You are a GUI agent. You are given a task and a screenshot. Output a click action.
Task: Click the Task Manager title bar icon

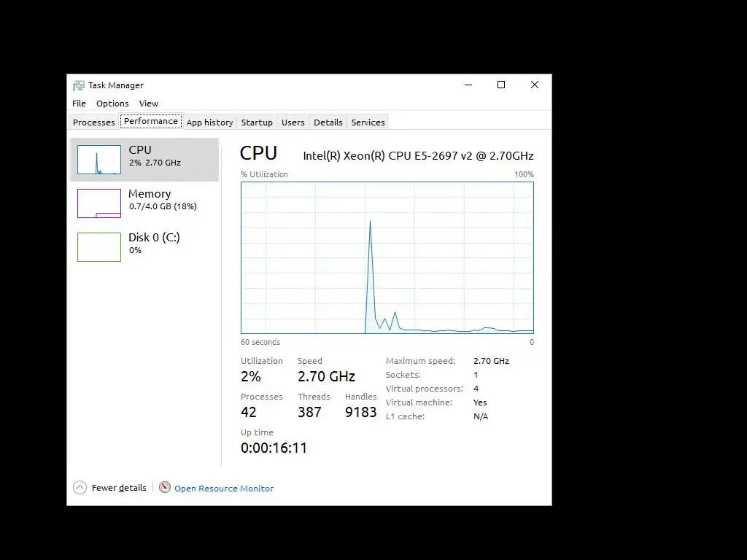[x=79, y=85]
